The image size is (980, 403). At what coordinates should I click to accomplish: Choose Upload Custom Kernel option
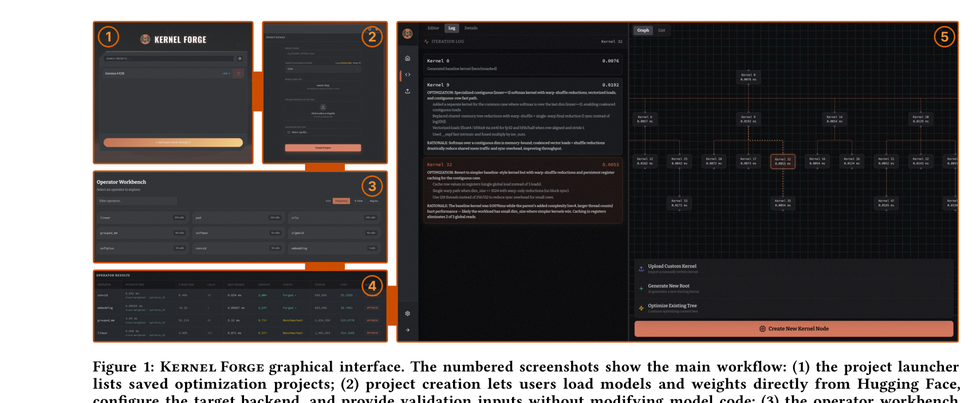click(794, 268)
